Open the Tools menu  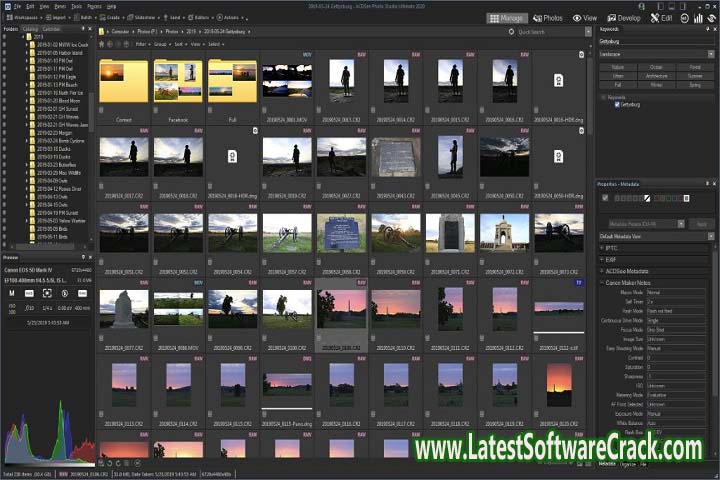pos(77,6)
